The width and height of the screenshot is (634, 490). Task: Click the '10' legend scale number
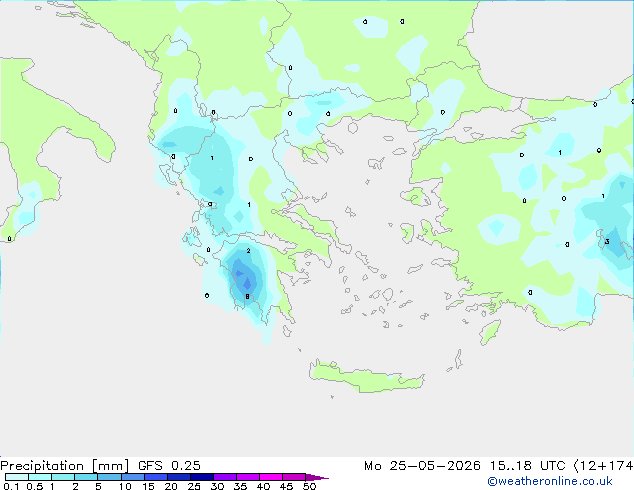(125, 486)
